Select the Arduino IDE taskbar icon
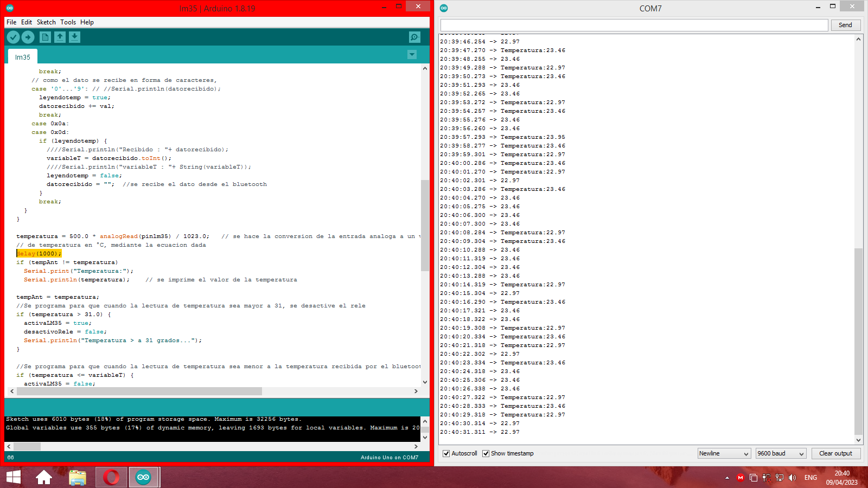 [x=143, y=477]
